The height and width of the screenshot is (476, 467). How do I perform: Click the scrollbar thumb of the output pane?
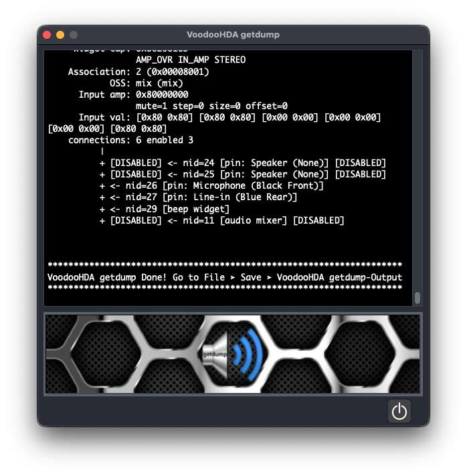point(417,297)
